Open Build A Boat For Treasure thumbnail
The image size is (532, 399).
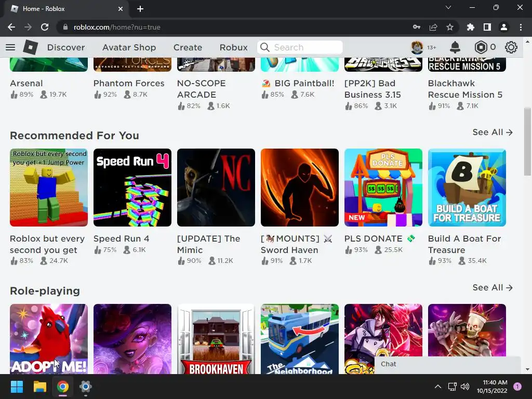point(467,188)
